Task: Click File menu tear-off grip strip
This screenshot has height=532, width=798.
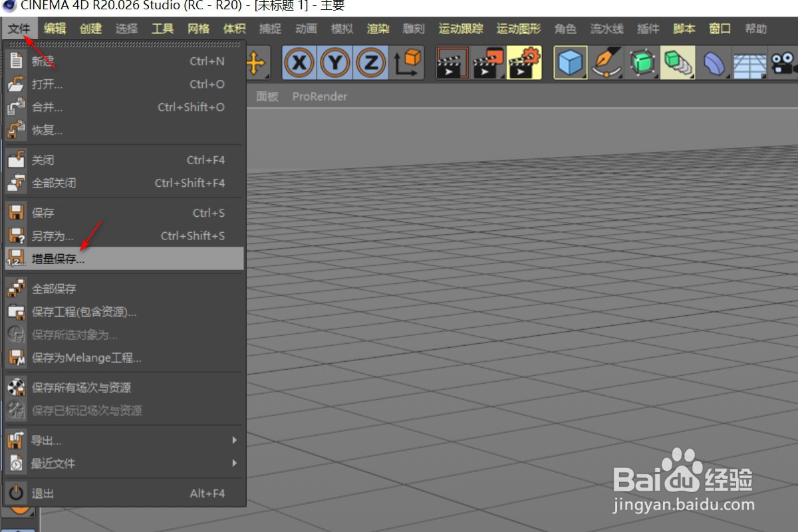Action: click(125, 45)
